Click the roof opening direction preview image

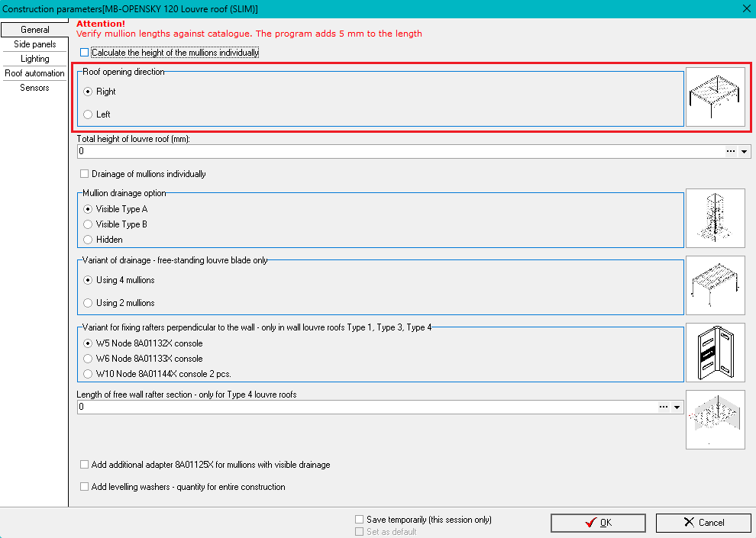coord(715,97)
